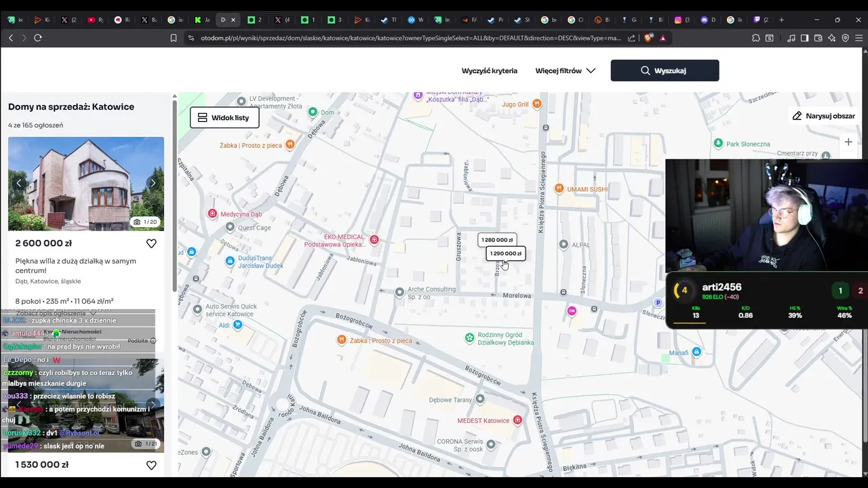Screen dimensions: 868x488
Task: Click the Jugo Grill map marker
Action: coord(537,104)
